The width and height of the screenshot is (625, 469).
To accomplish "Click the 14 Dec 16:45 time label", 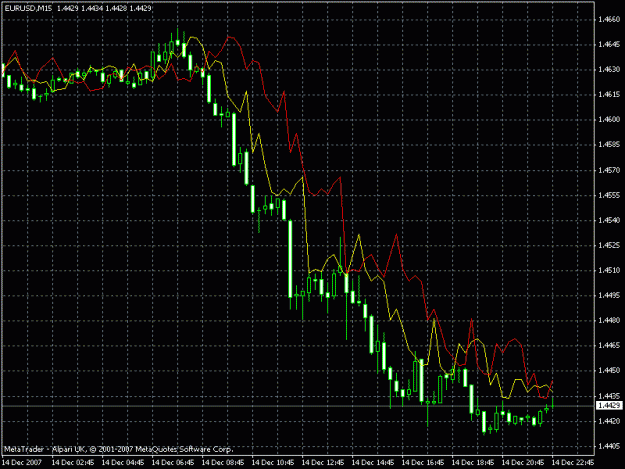I will coord(423,463).
